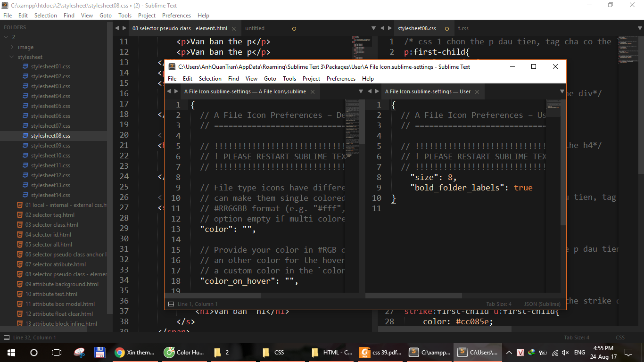Open Project menu in the settings window
This screenshot has height=362, width=644.
point(311,79)
